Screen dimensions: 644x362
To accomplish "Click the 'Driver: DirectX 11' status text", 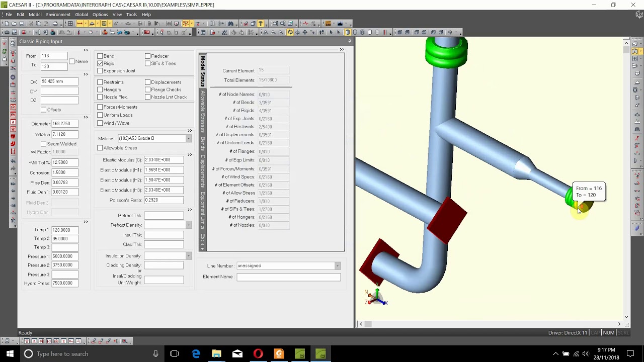I will click(x=568, y=333).
